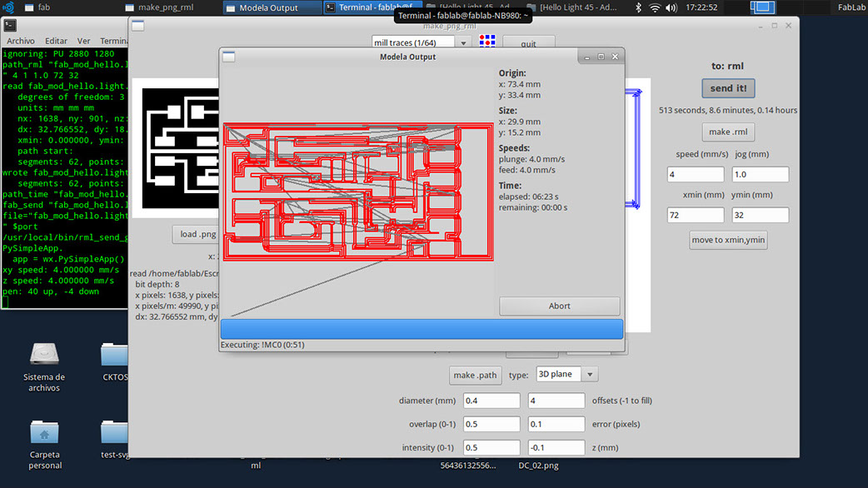Switch to make_png_rml taskbar item

tap(161, 7)
